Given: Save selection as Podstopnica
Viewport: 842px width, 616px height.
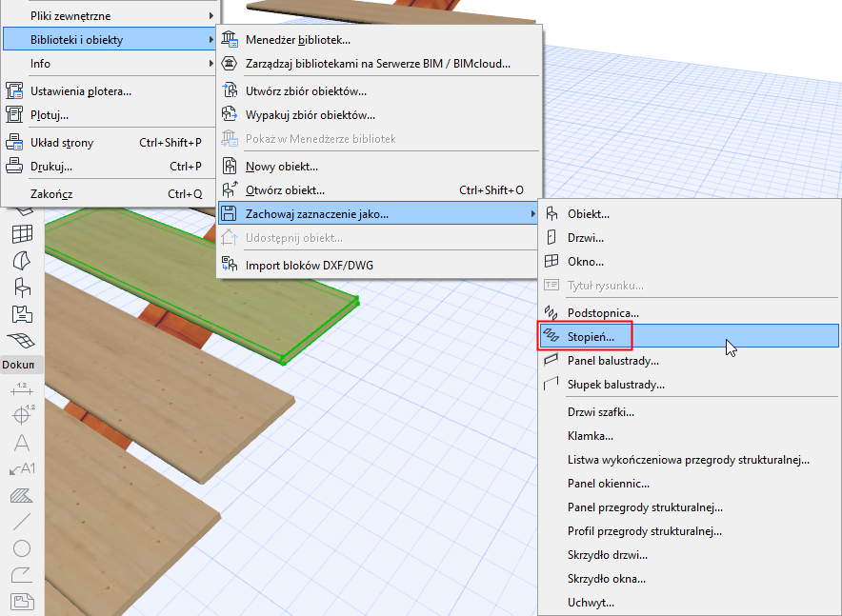Looking at the screenshot, I should [x=689, y=313].
